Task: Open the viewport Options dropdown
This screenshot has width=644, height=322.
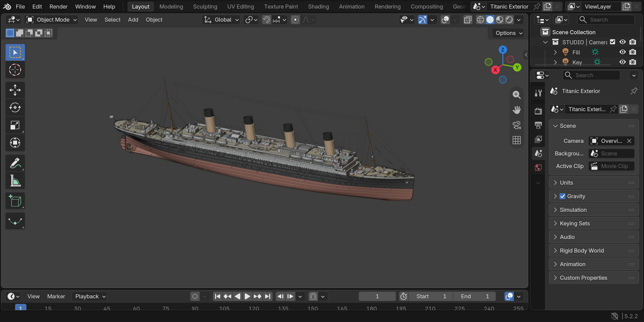Action: (x=509, y=33)
